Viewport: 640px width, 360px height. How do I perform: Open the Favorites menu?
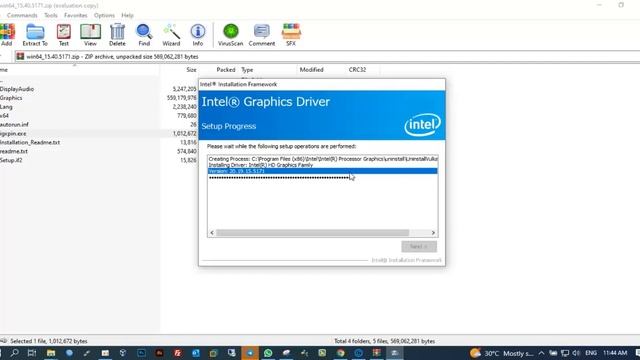coord(76,15)
